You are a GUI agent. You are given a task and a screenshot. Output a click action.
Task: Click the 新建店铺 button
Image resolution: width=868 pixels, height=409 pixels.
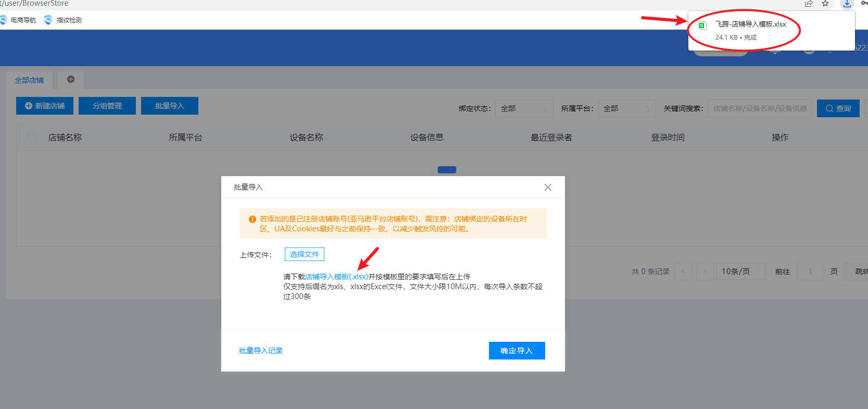pos(45,106)
